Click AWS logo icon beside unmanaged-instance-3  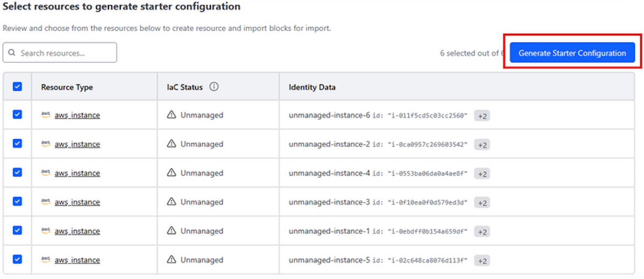click(46, 202)
